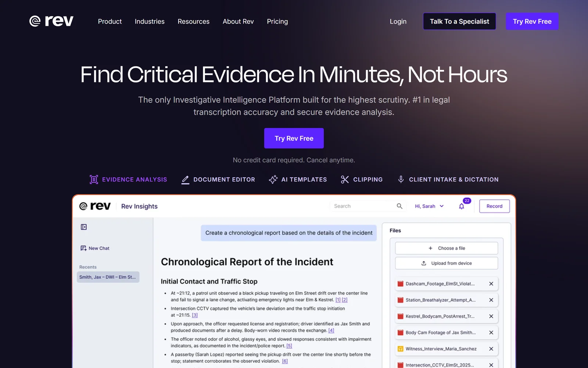Open citation [5] link

click(289, 346)
